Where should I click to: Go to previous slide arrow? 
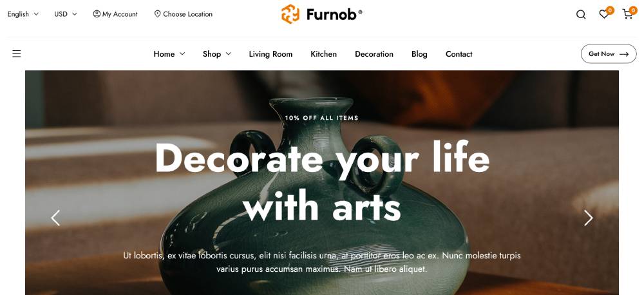coord(55,218)
